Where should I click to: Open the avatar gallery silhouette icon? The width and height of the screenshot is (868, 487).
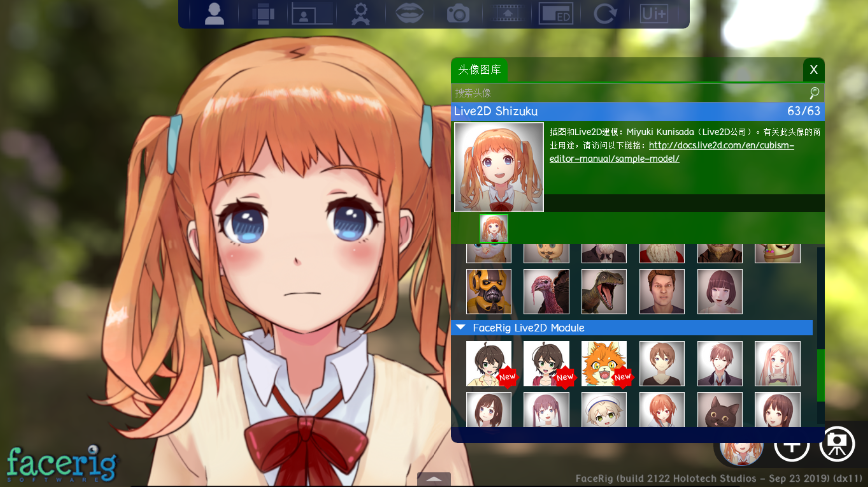tap(214, 14)
